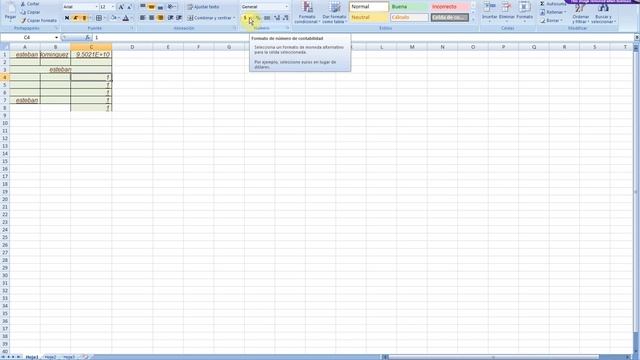Apply the thousands separator style
Screen dimensions: 640x360
[x=267, y=18]
